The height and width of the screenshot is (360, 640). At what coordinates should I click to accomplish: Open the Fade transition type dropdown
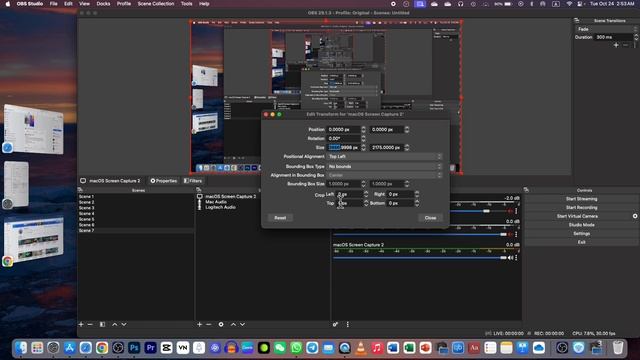pyautogui.click(x=606, y=29)
